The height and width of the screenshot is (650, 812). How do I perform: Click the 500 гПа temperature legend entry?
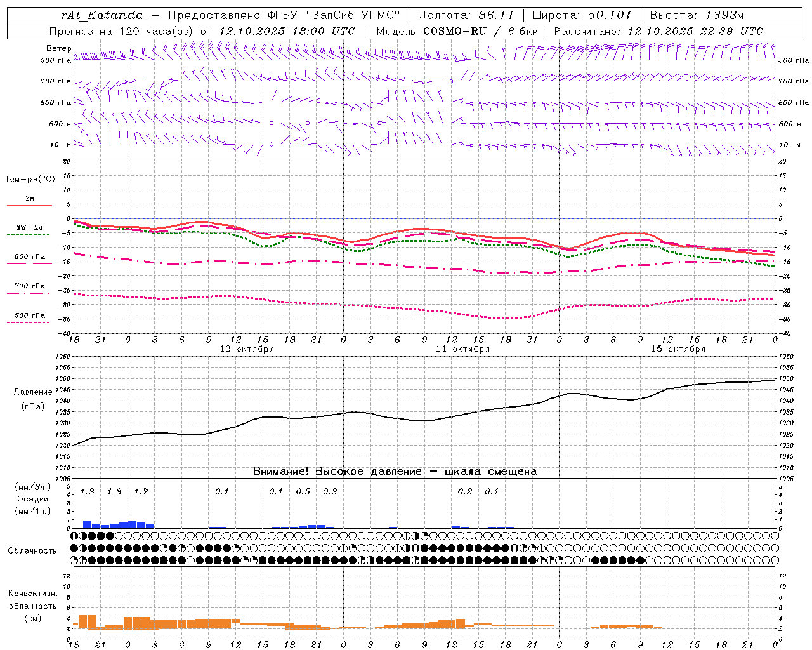[x=29, y=315]
